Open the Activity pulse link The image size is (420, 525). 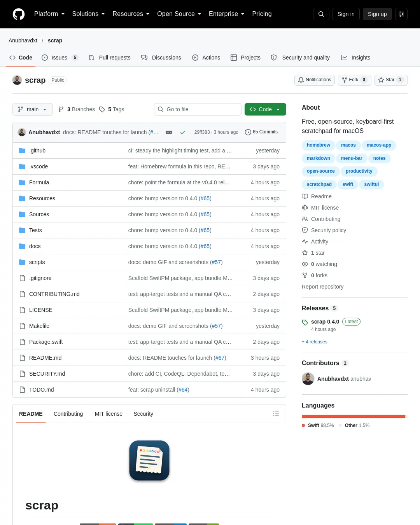[315, 241]
